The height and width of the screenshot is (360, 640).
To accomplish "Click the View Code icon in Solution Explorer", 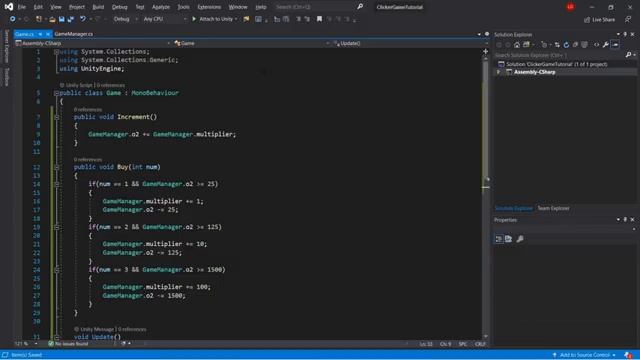I will coord(596,45).
